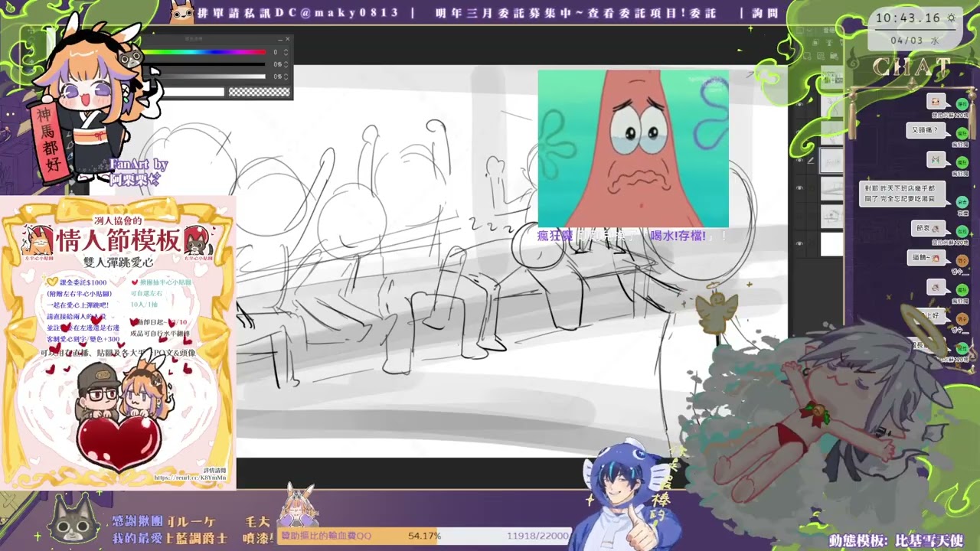Click the crying Patrick Star image overlay
This screenshot has width=980, height=551.
coord(633,148)
